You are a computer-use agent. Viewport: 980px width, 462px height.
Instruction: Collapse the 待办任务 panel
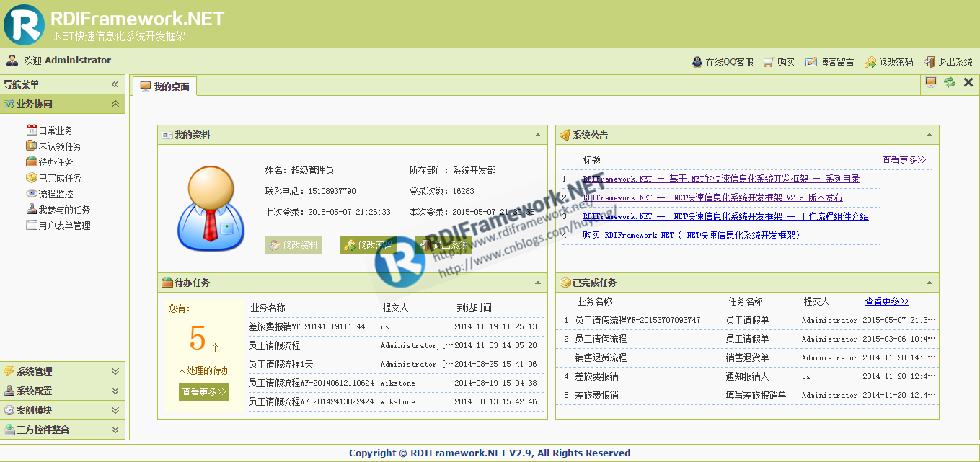click(x=537, y=283)
